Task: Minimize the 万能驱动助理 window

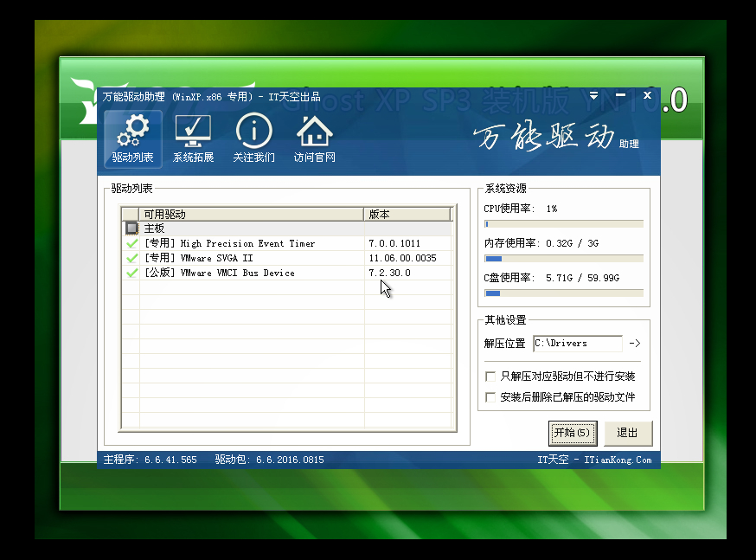Action: [620, 95]
